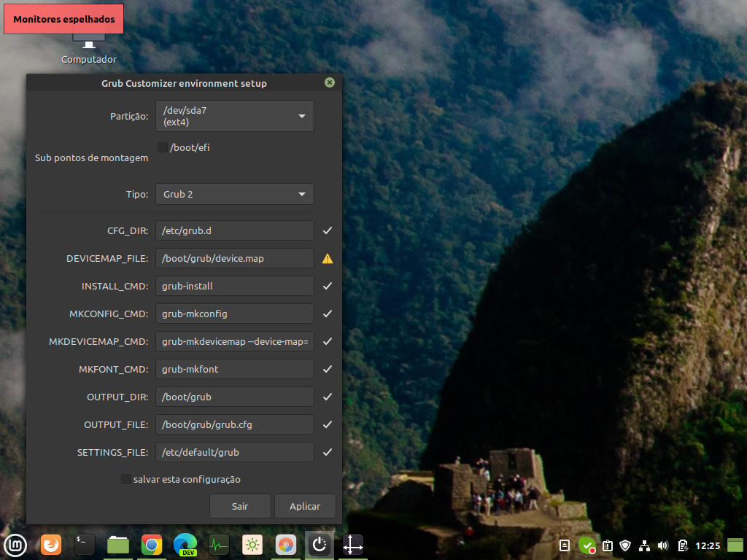Click the checkmark icon next to OUTPUT_DIR

pos(328,397)
